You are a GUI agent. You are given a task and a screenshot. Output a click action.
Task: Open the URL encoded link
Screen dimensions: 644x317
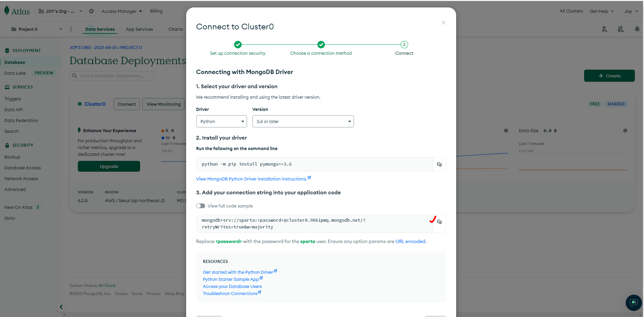pyautogui.click(x=410, y=241)
